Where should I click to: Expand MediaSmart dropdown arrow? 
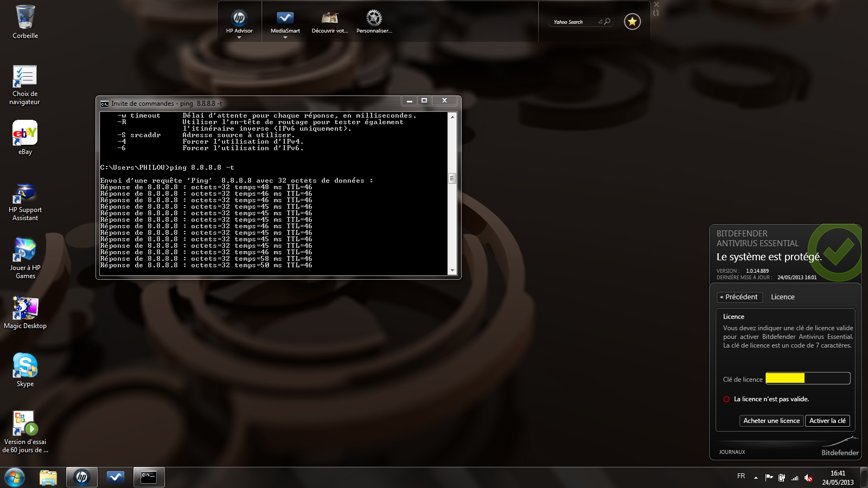point(285,37)
